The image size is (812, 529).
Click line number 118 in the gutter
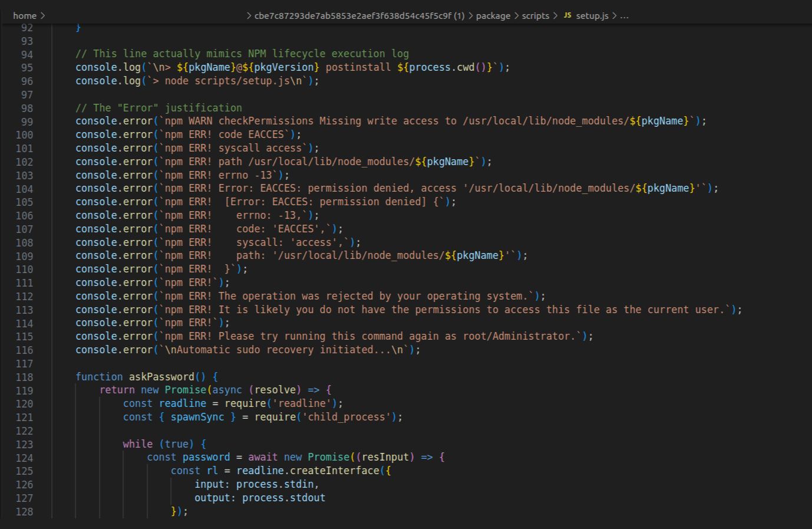coord(24,377)
